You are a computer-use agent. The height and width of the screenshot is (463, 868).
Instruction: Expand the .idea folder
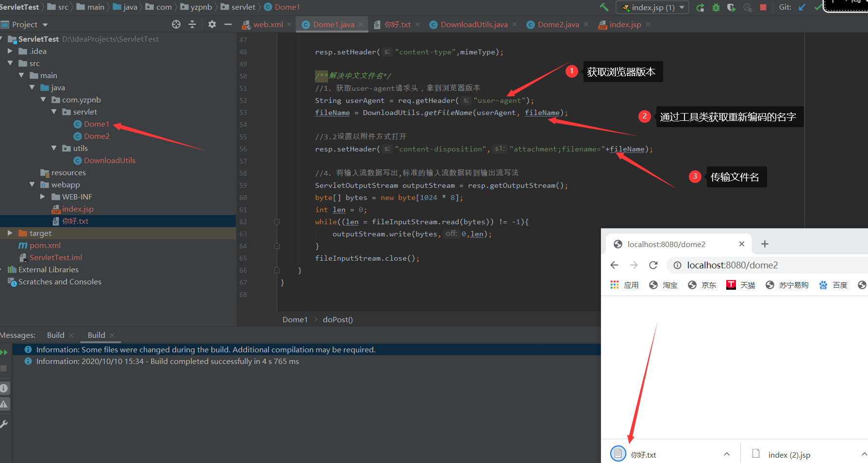[x=10, y=51]
